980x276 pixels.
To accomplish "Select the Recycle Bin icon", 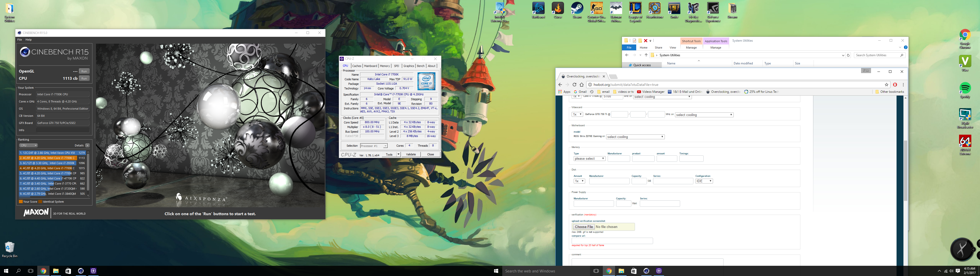I will [x=9, y=250].
